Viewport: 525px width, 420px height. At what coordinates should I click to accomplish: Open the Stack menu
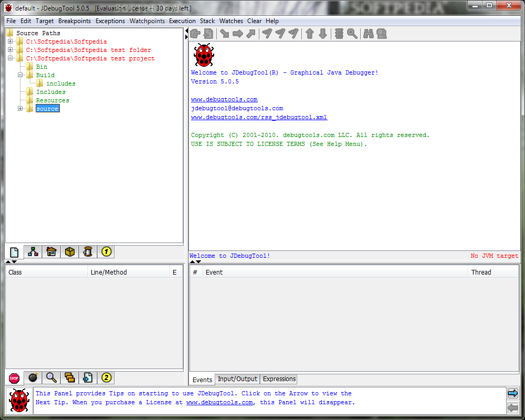207,21
